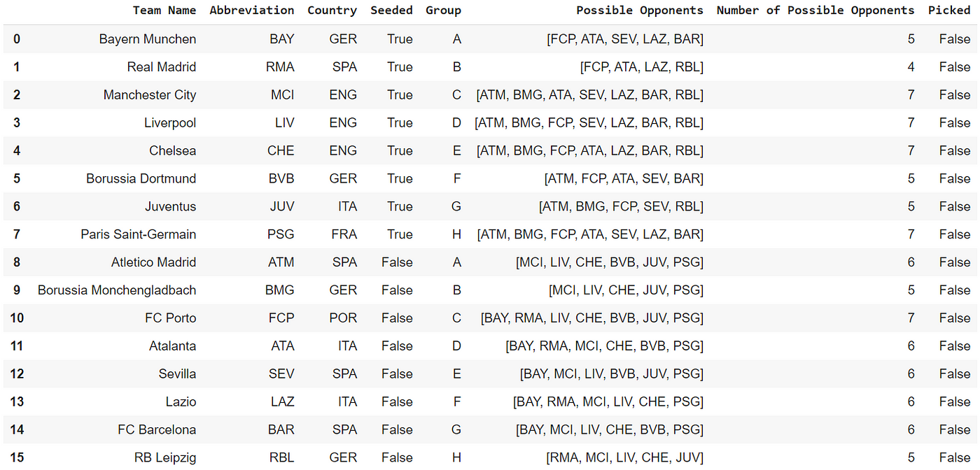Click the Group 'H' cell in RB Leipzig row
The image size is (980, 470).
[x=456, y=458]
